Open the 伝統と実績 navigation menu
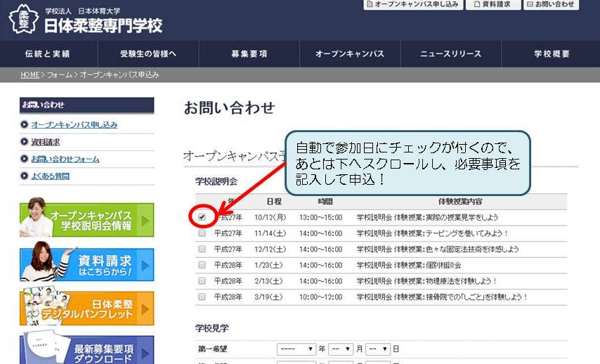This screenshot has width=600, height=364. pyautogui.click(x=47, y=54)
